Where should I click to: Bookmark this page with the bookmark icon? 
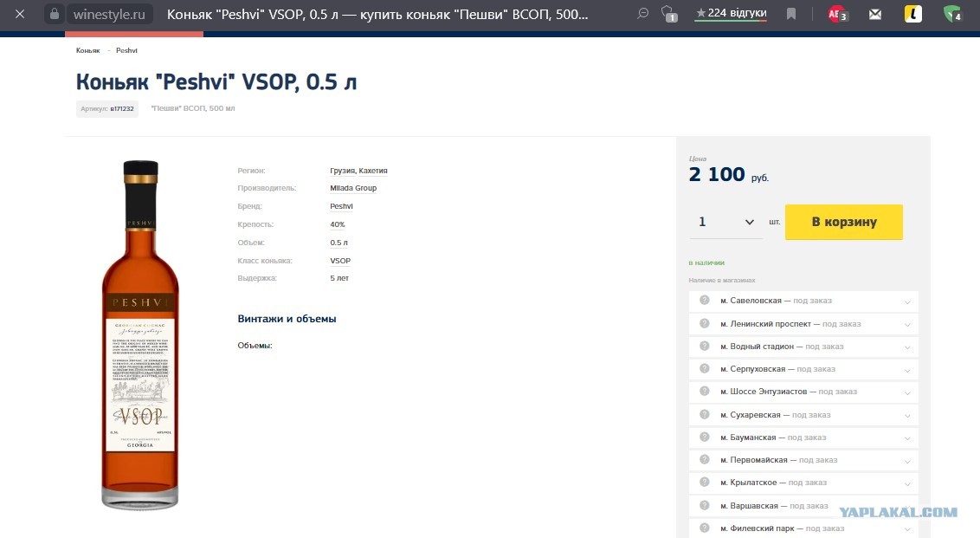[791, 14]
